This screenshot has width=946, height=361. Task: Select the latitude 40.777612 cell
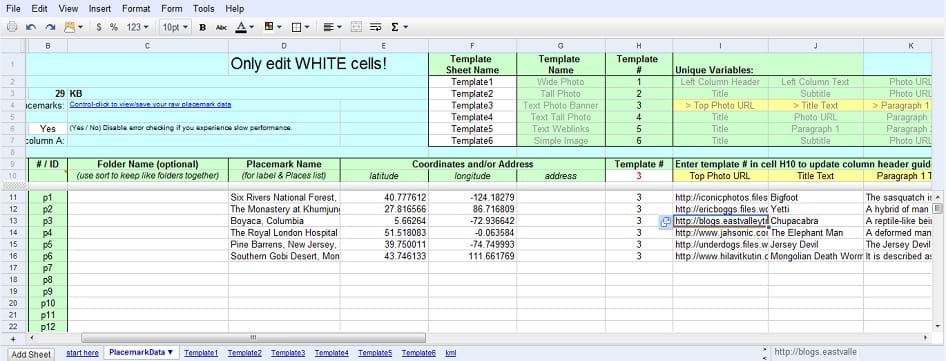click(384, 198)
